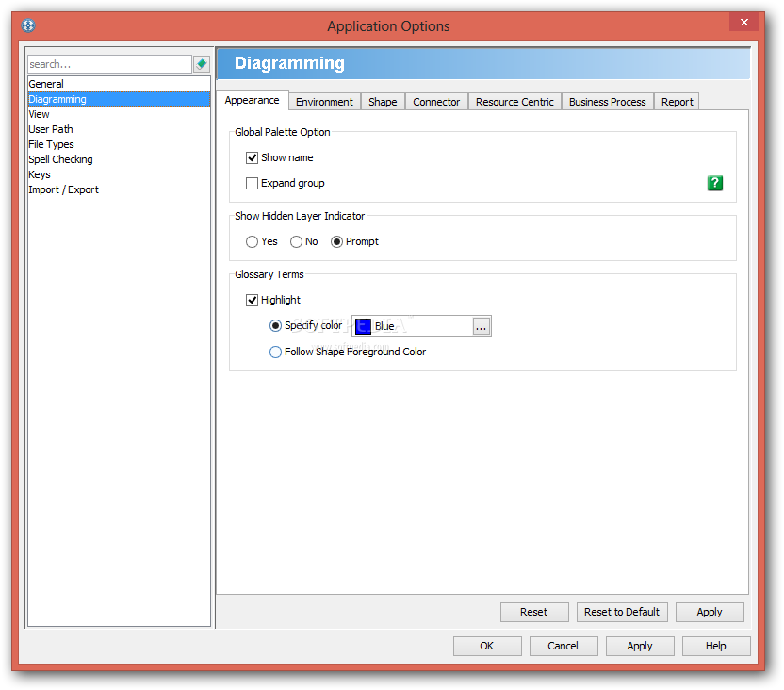The width and height of the screenshot is (784, 690).
Task: Open the Connector tab
Action: 436,102
